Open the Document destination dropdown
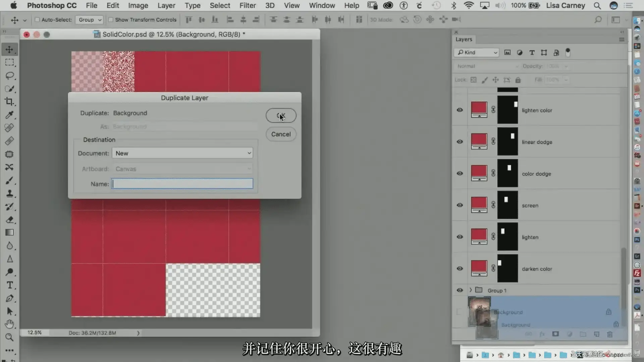The image size is (644, 362). [182, 153]
